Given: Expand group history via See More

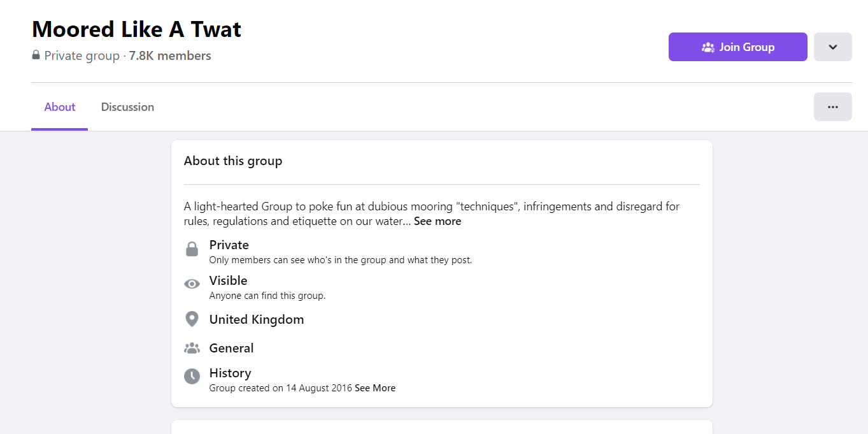Looking at the screenshot, I should click(375, 388).
